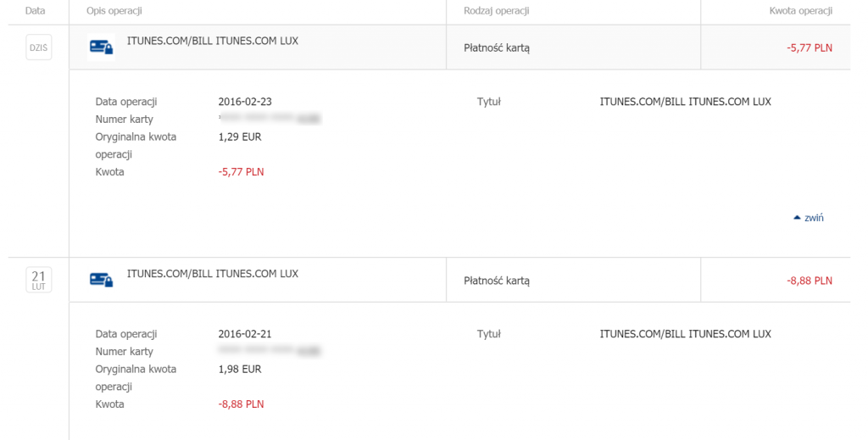Click the zwiń arrow triangle
868x440 pixels.
797,218
